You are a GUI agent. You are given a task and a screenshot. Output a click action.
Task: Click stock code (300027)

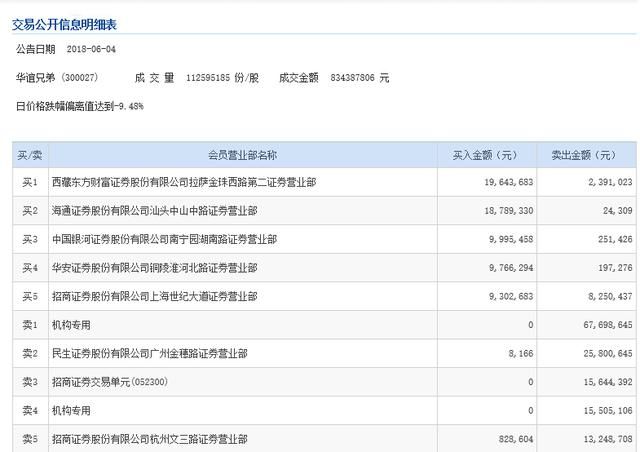click(x=80, y=78)
